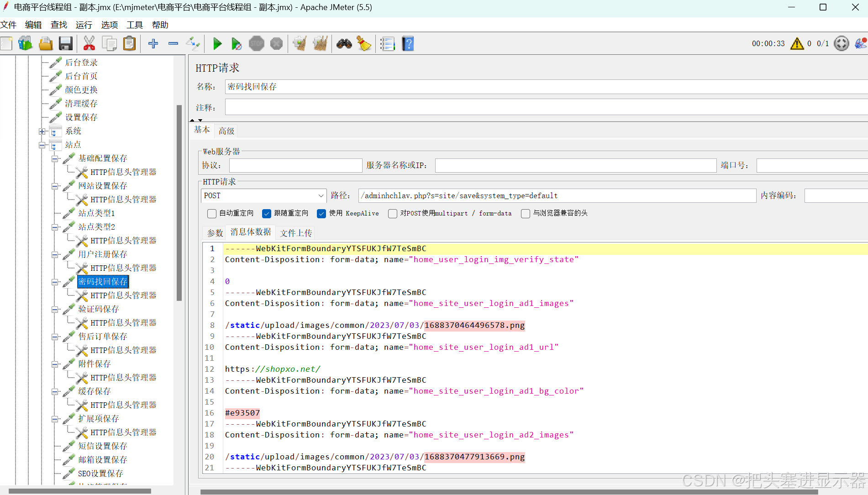
Task: Uncheck the 跟随重定向 checkbox
Action: (267, 214)
